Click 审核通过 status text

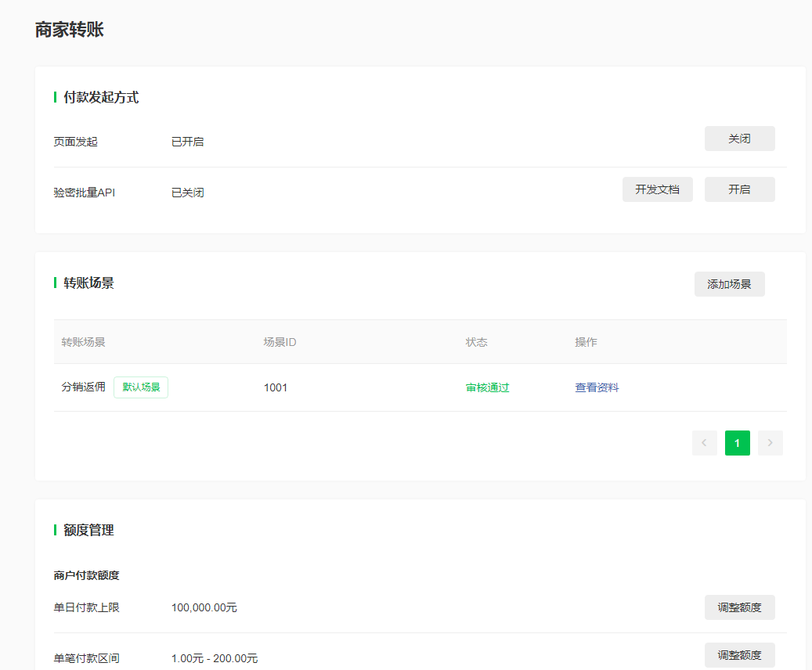coord(487,387)
